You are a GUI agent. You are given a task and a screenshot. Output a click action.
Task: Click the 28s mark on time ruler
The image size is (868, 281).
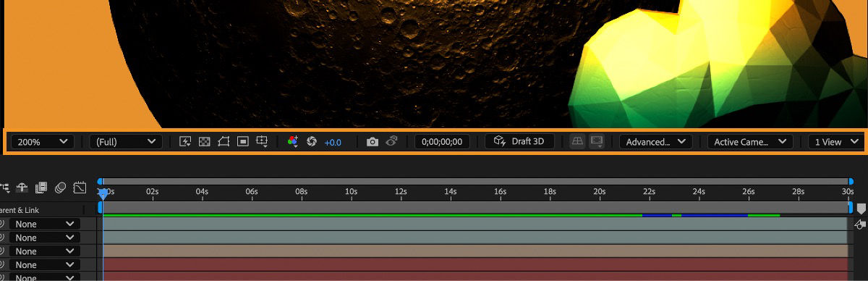[x=798, y=191]
